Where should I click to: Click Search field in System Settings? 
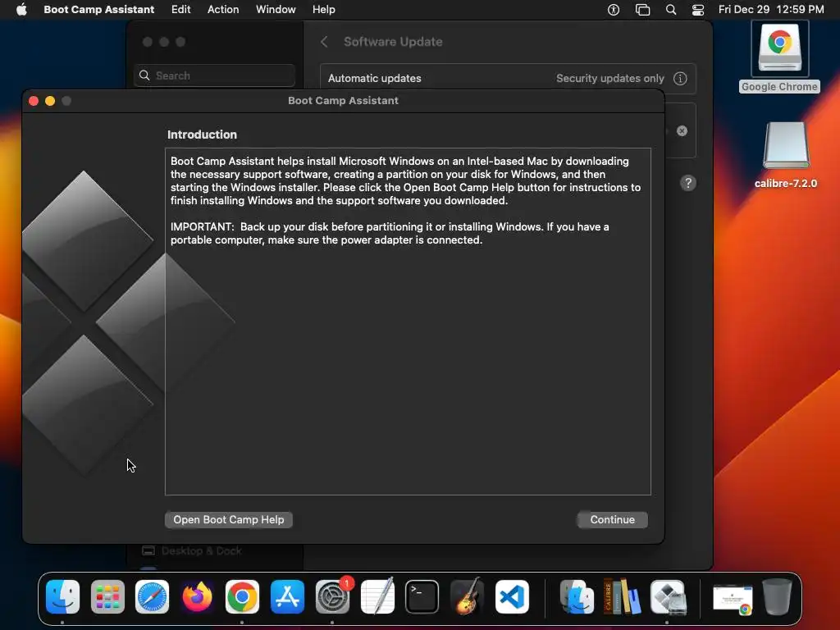click(x=214, y=75)
